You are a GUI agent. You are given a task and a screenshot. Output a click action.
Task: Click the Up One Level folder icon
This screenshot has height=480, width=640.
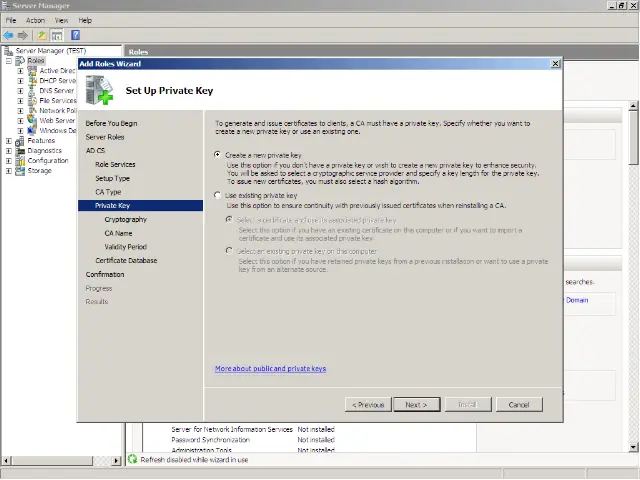[42, 35]
